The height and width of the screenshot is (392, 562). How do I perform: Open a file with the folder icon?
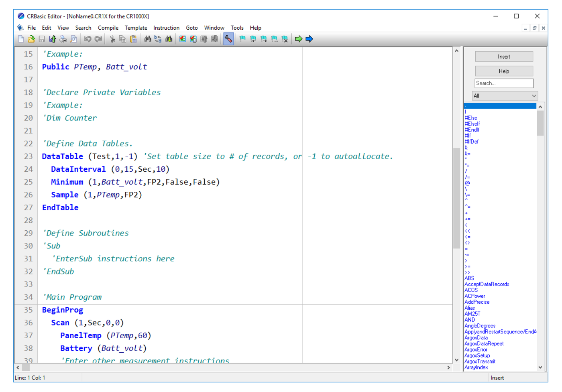click(x=31, y=39)
